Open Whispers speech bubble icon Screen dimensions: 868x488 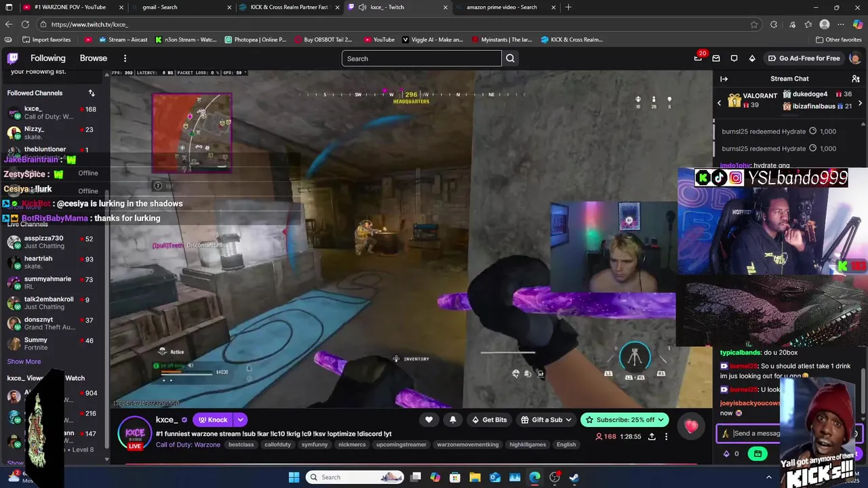click(x=734, y=58)
